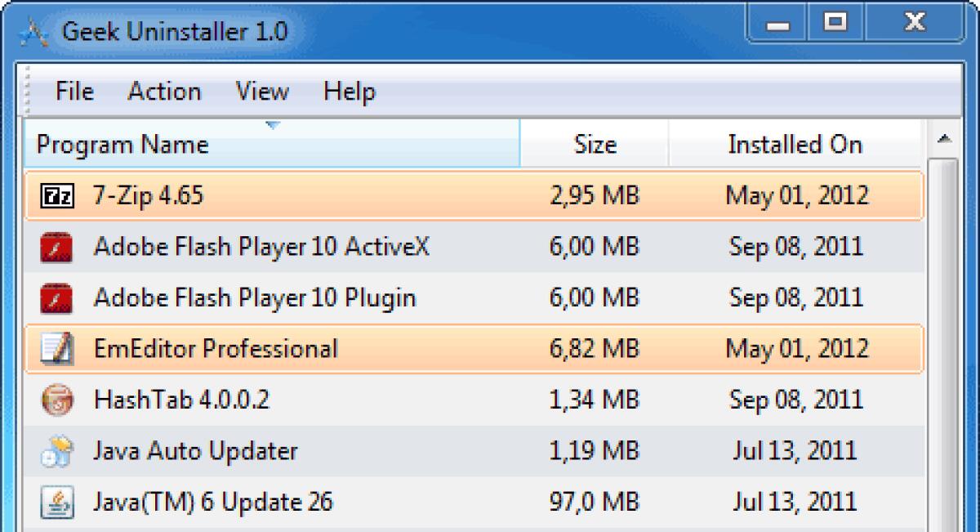Sort the list by Size column
Screen dimensions: 980x532
click(595, 144)
